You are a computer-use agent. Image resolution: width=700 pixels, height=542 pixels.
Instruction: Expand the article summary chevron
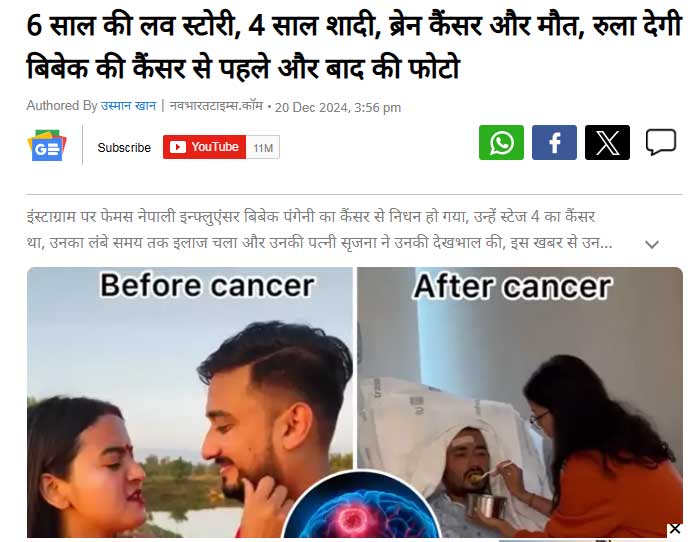coord(652,244)
